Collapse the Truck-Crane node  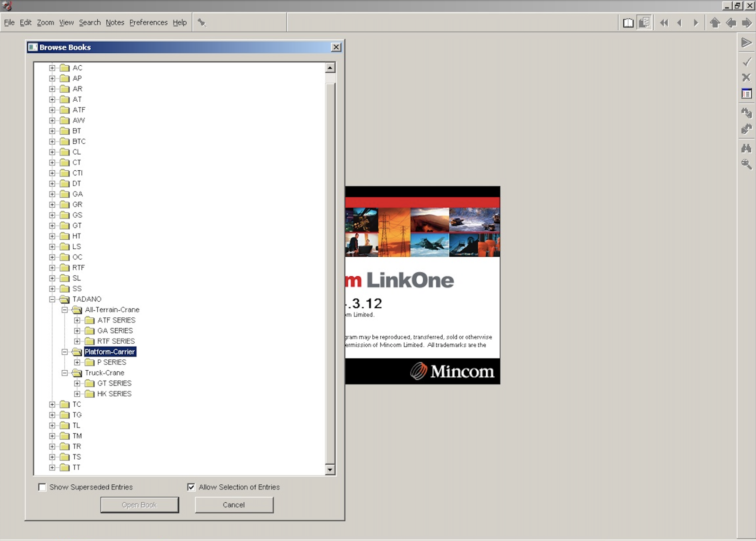click(x=65, y=373)
